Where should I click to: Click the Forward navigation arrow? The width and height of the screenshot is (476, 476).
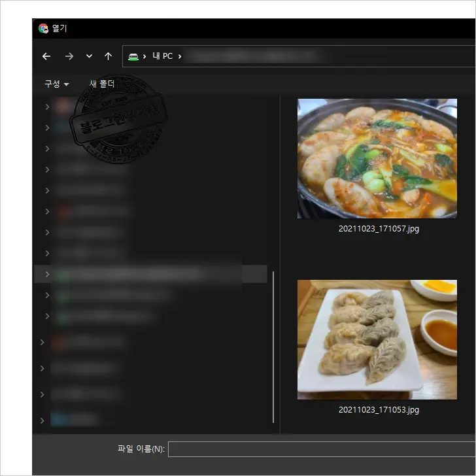click(x=69, y=56)
